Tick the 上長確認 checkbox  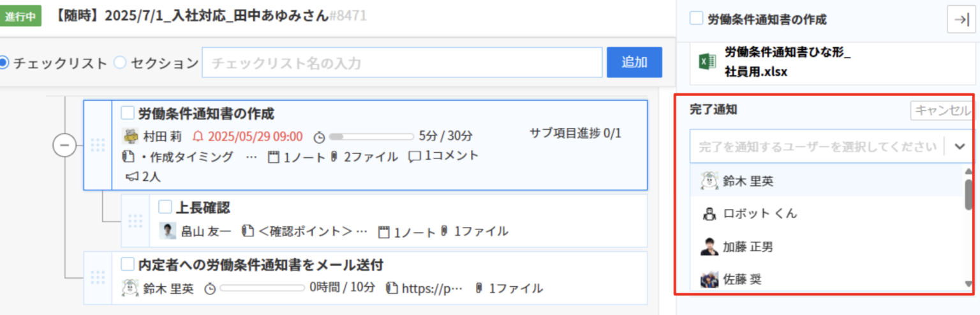(x=165, y=206)
